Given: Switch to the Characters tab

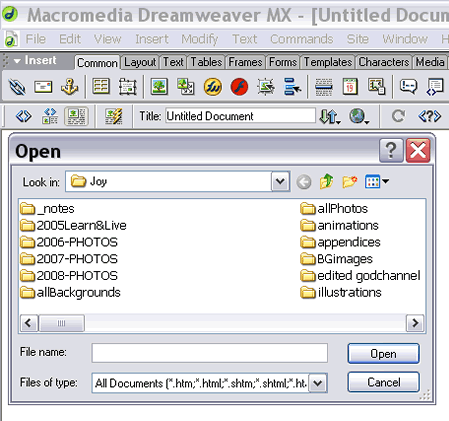Looking at the screenshot, I should point(384,62).
